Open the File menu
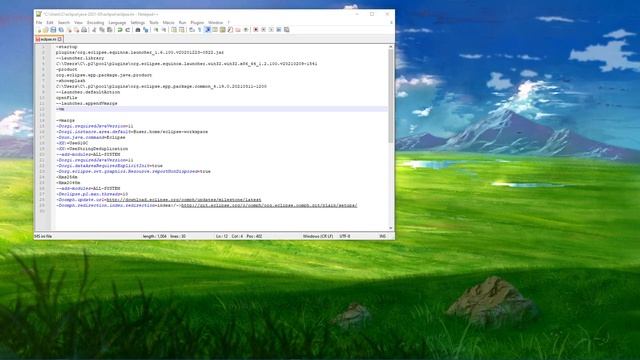640x360 pixels. [39, 22]
